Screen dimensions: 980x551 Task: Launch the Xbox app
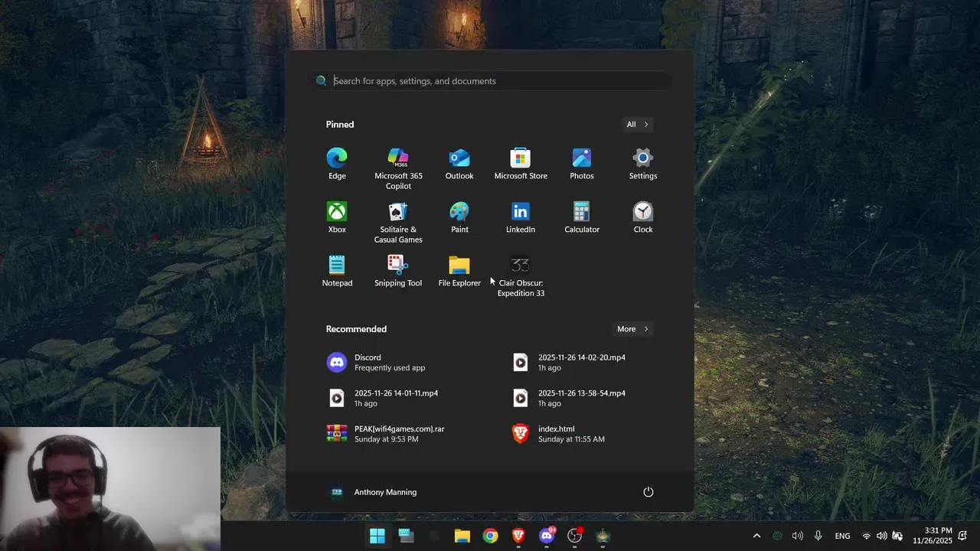tap(337, 218)
